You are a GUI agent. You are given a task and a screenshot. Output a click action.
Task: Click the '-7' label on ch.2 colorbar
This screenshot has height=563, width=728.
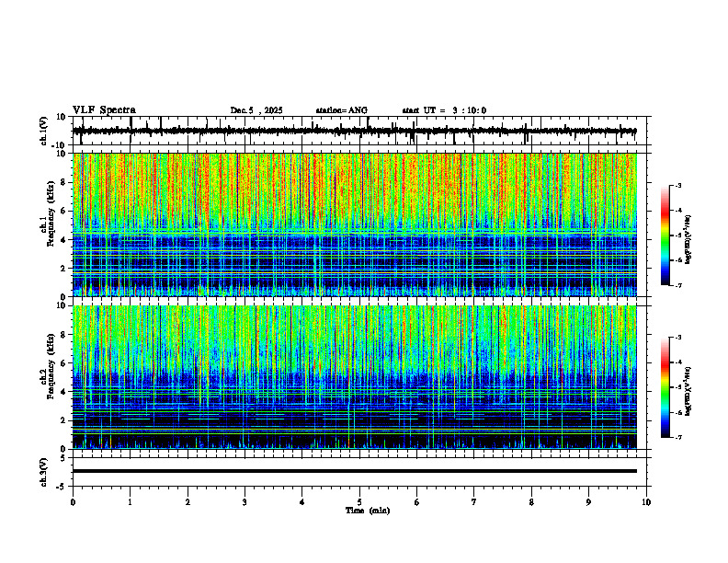pyautogui.click(x=678, y=438)
